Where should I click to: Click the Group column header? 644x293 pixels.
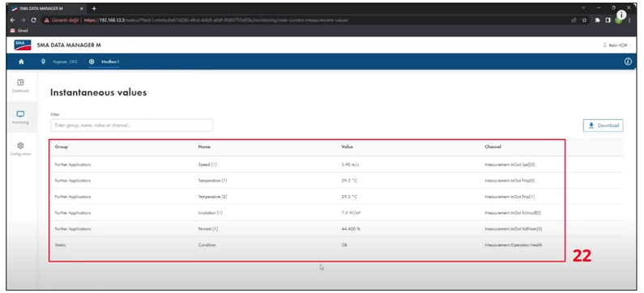coord(62,146)
